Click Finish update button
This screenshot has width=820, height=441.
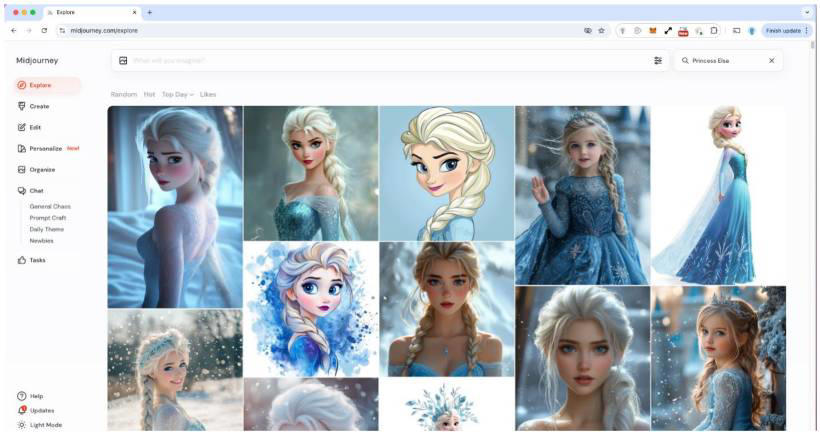pyautogui.click(x=783, y=31)
